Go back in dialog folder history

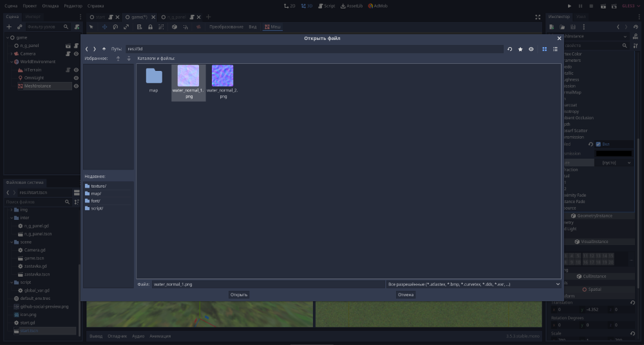87,49
